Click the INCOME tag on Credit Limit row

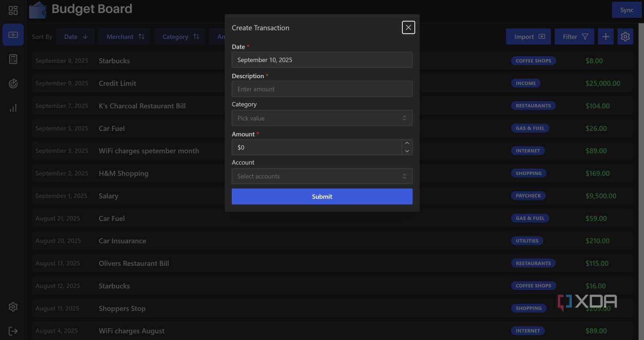pyautogui.click(x=526, y=83)
